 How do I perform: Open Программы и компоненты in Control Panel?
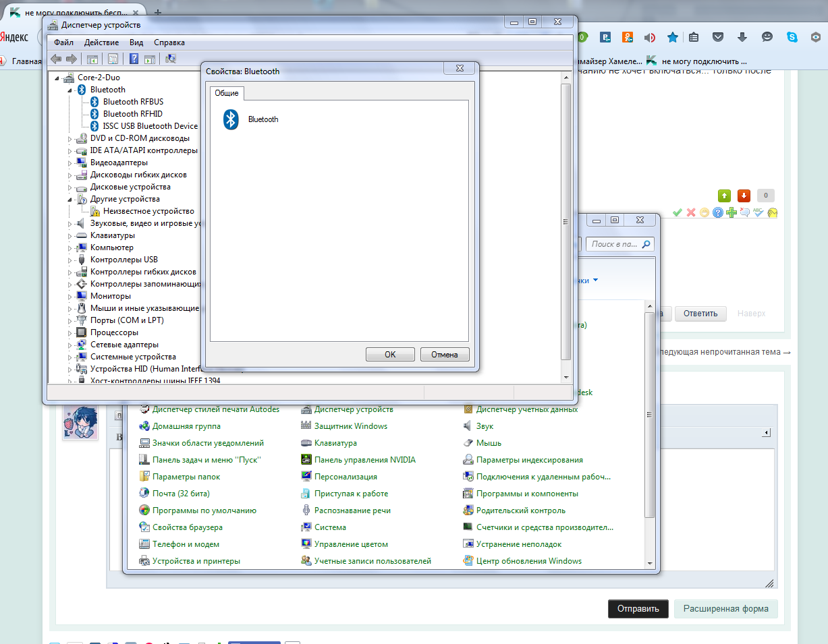tap(527, 494)
